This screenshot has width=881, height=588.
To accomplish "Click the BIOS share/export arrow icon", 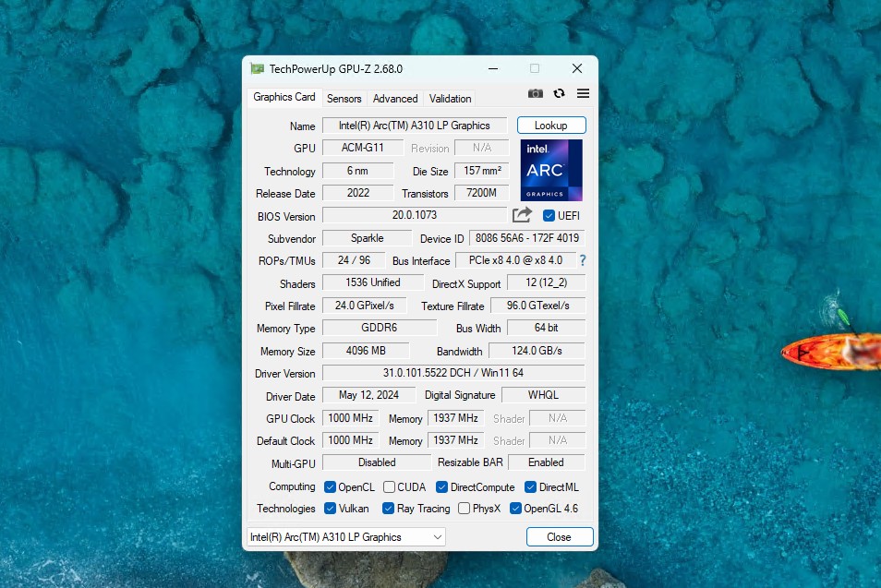I will click(x=523, y=215).
